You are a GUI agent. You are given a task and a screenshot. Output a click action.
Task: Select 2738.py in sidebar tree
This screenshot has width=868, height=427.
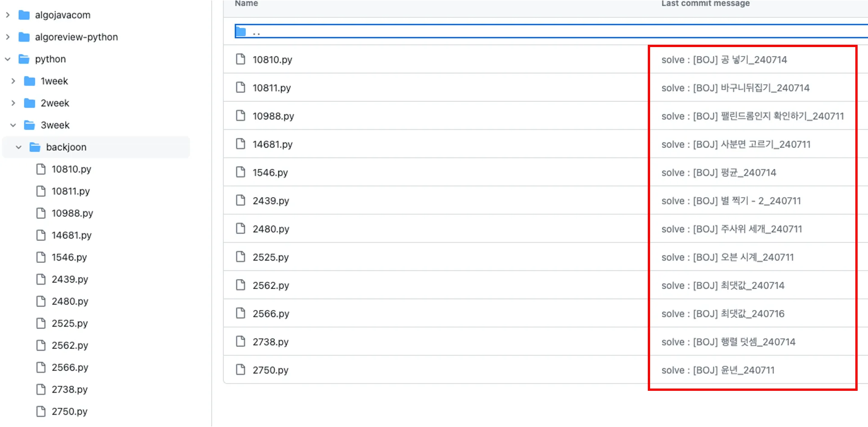[69, 389]
